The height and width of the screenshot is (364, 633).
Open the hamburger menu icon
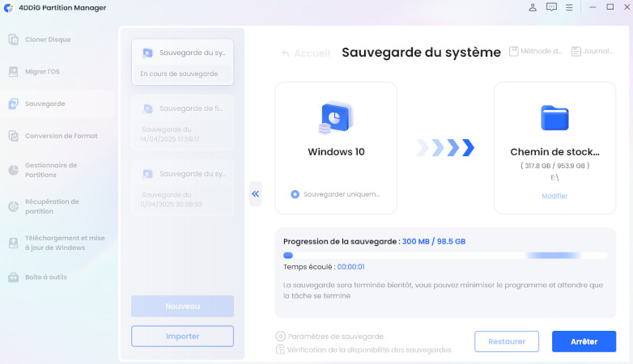(569, 7)
